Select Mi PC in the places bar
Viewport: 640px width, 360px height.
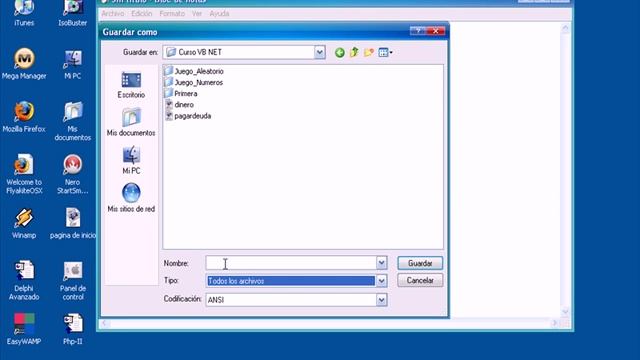point(131,160)
